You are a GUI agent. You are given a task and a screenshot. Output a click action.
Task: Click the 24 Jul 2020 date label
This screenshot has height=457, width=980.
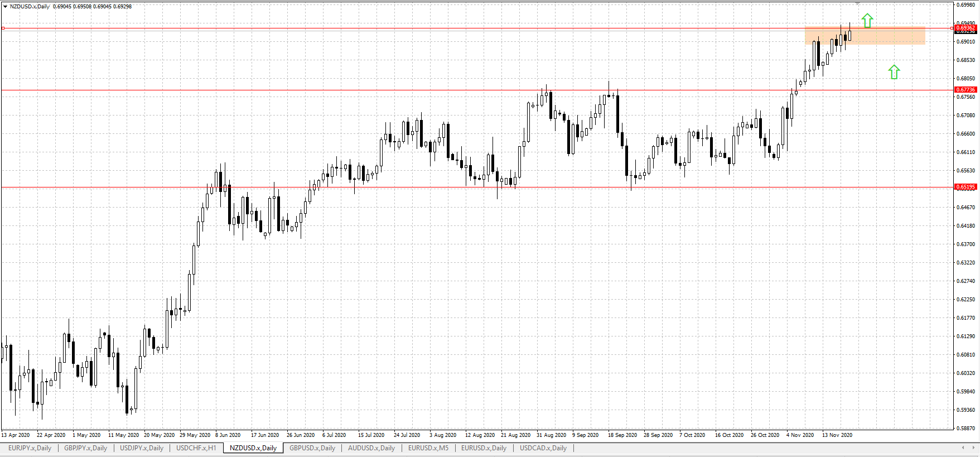point(407,435)
